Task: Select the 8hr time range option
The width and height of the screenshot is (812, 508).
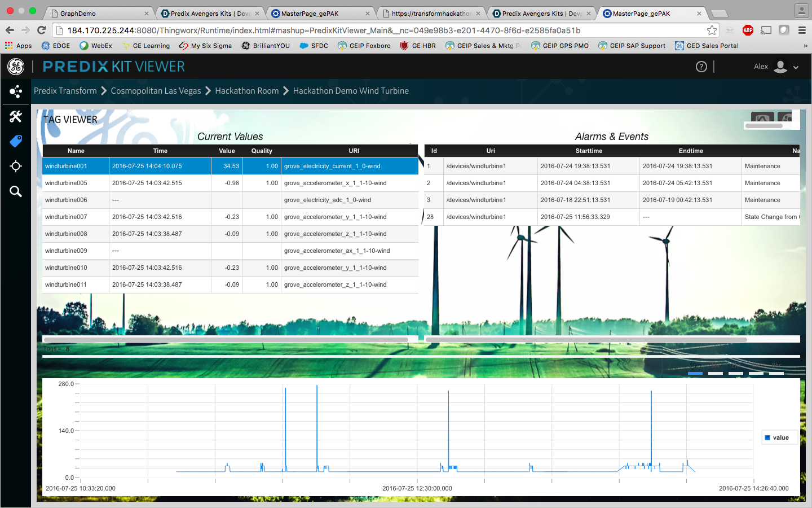Action: (x=776, y=369)
